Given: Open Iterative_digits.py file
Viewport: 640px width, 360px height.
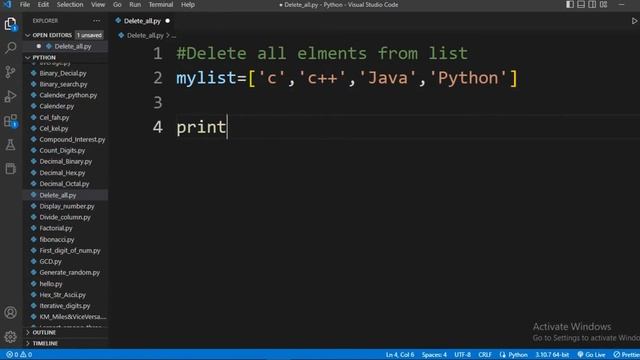Looking at the screenshot, I should tap(64, 306).
